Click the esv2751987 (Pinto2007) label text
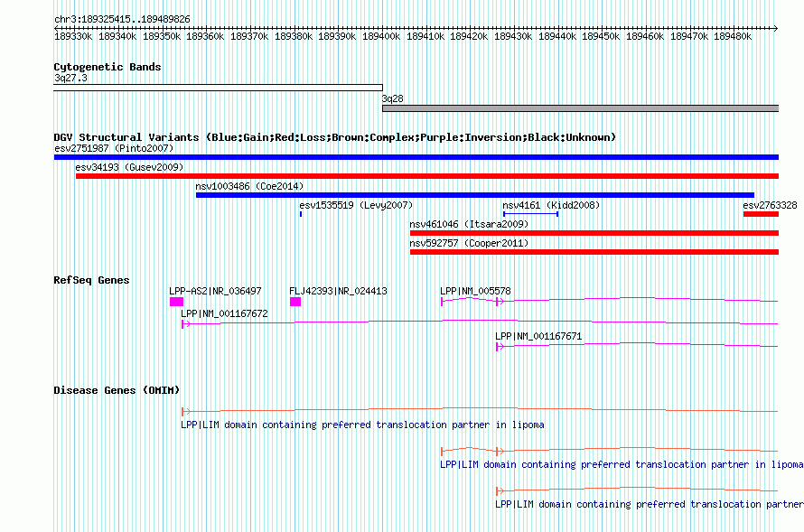The width and height of the screenshot is (804, 532). pos(114,148)
